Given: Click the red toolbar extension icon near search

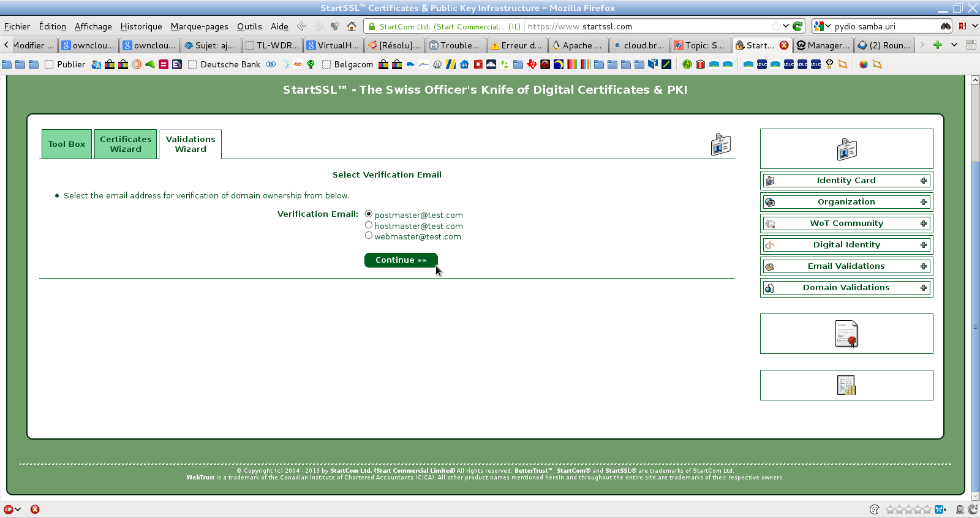Looking at the screenshot, I should click(x=962, y=26).
